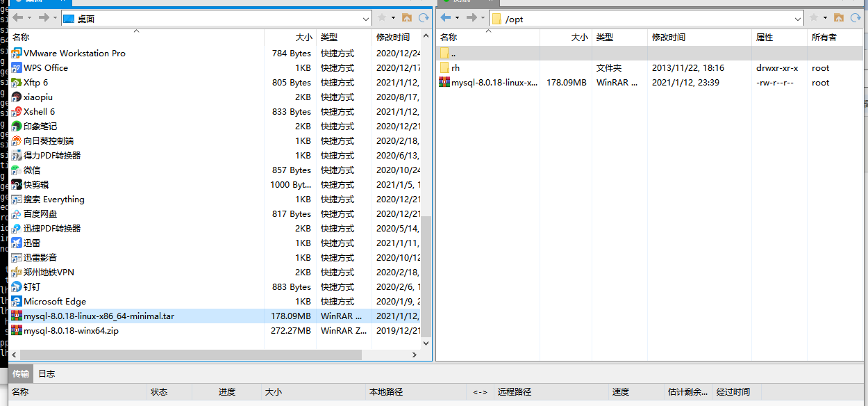Viewport: 868px width, 406px height.
Task: Open local back history dropdown arrow
Action: (29, 17)
